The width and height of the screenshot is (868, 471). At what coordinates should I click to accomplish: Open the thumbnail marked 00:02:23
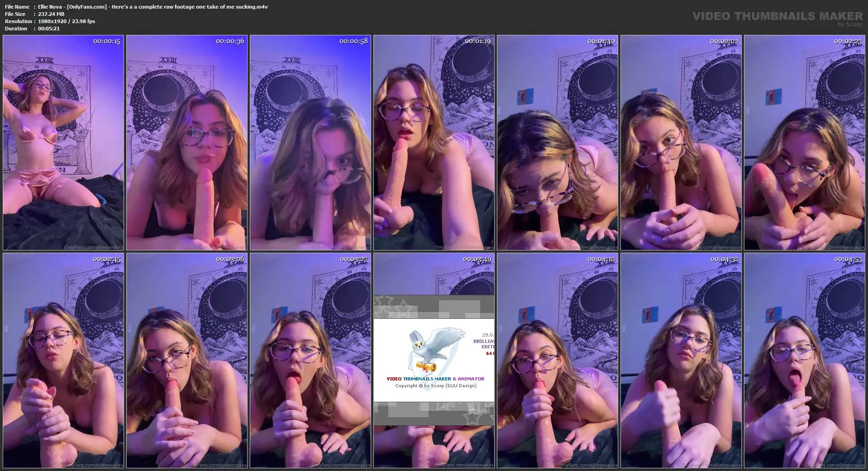tap(805, 143)
